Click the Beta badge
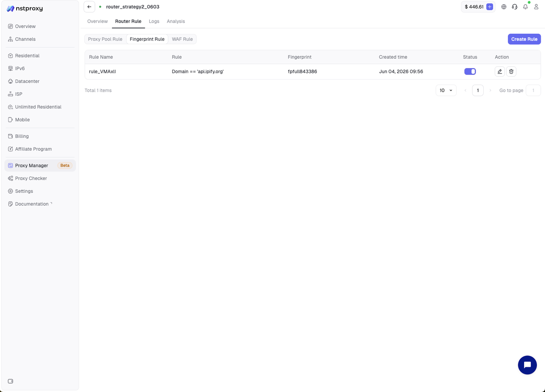Viewport: 545px width, 392px height. [65, 166]
